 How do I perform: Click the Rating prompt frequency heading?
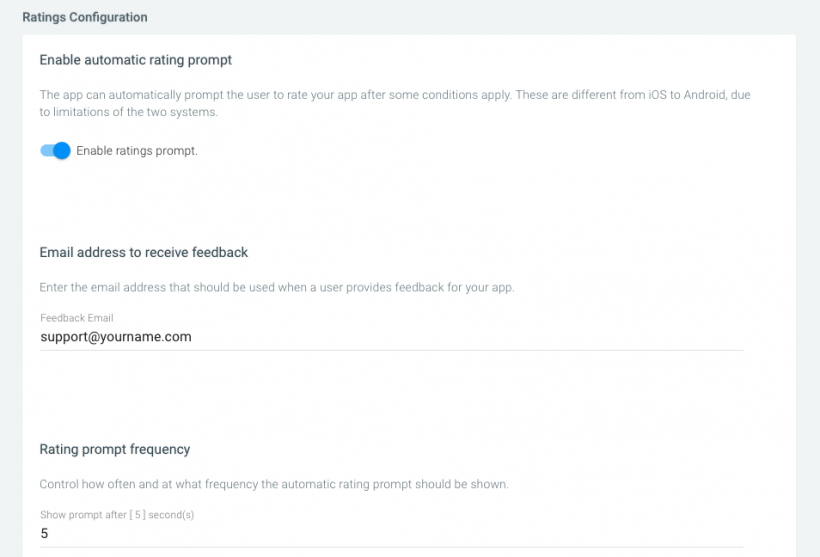point(115,449)
